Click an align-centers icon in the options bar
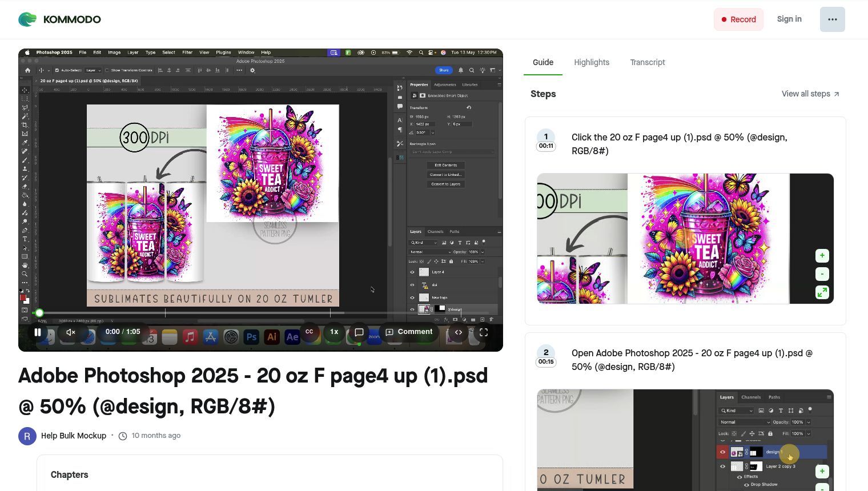The image size is (868, 491). pos(169,70)
